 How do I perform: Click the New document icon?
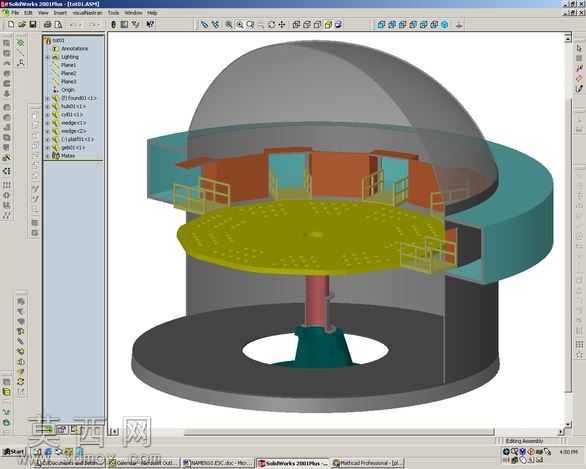(11, 25)
